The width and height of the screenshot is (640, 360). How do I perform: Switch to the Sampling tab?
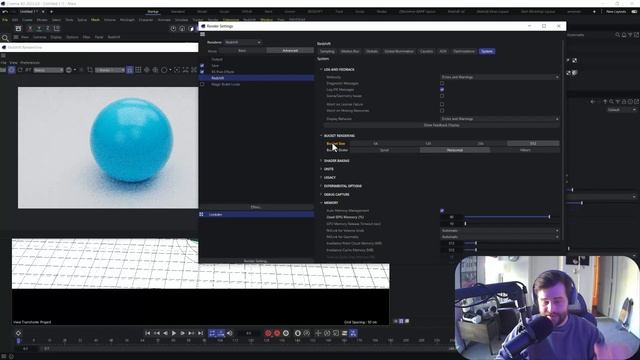click(x=327, y=51)
